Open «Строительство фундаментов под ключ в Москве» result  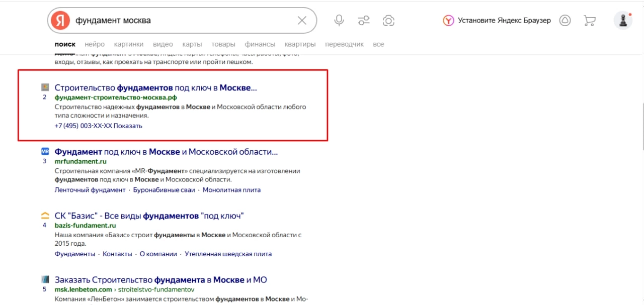point(156,87)
